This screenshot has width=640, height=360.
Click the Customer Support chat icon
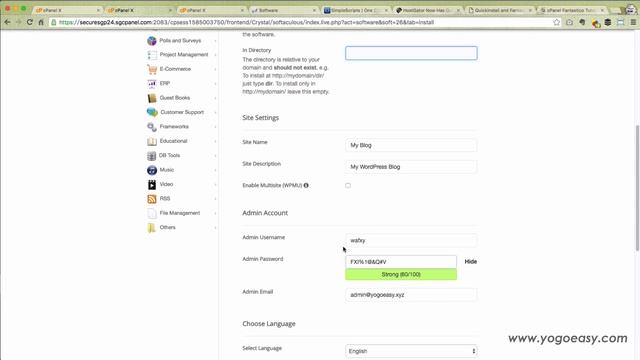tap(152, 112)
